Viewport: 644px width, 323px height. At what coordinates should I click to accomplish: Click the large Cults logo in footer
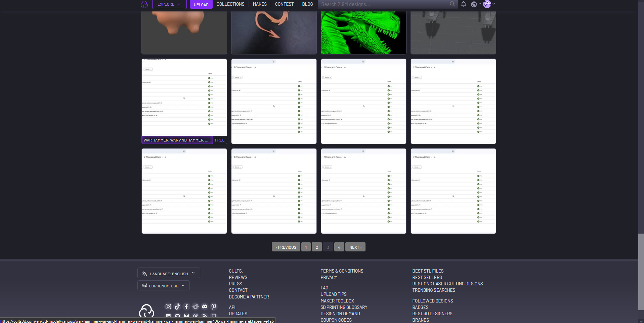tap(146, 311)
